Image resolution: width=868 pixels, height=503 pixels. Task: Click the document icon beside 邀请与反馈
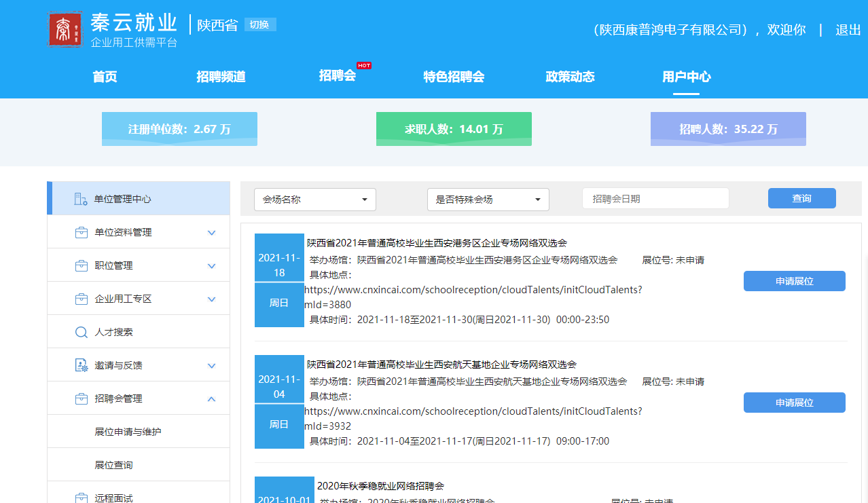click(82, 365)
